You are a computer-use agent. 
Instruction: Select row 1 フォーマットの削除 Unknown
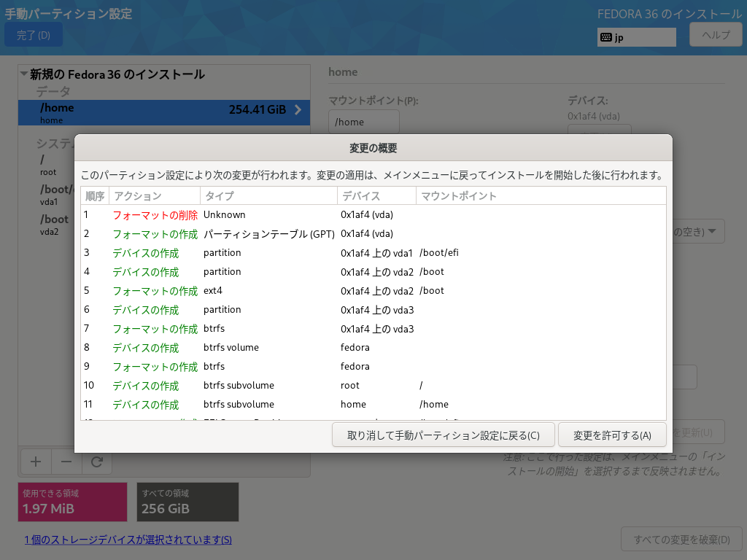click(373, 215)
